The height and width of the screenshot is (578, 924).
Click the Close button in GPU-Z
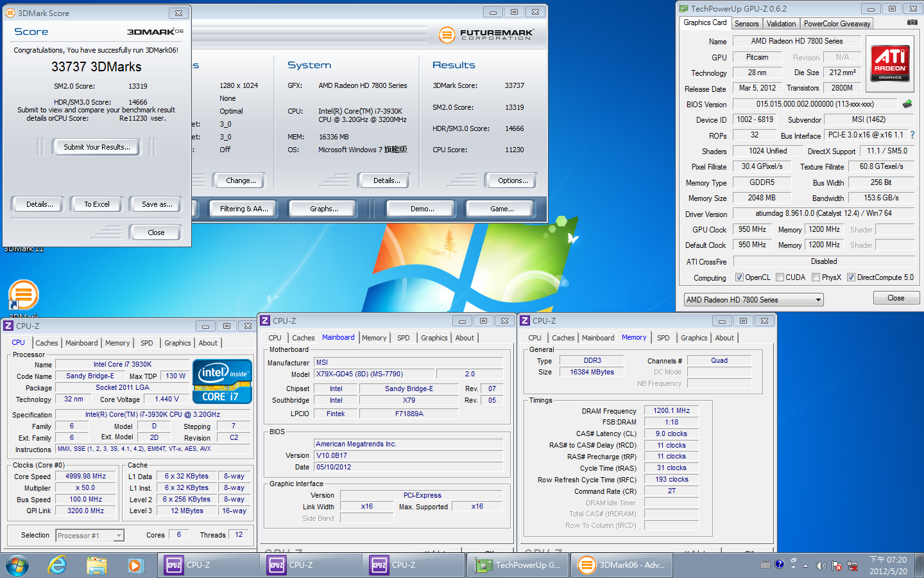(x=896, y=298)
